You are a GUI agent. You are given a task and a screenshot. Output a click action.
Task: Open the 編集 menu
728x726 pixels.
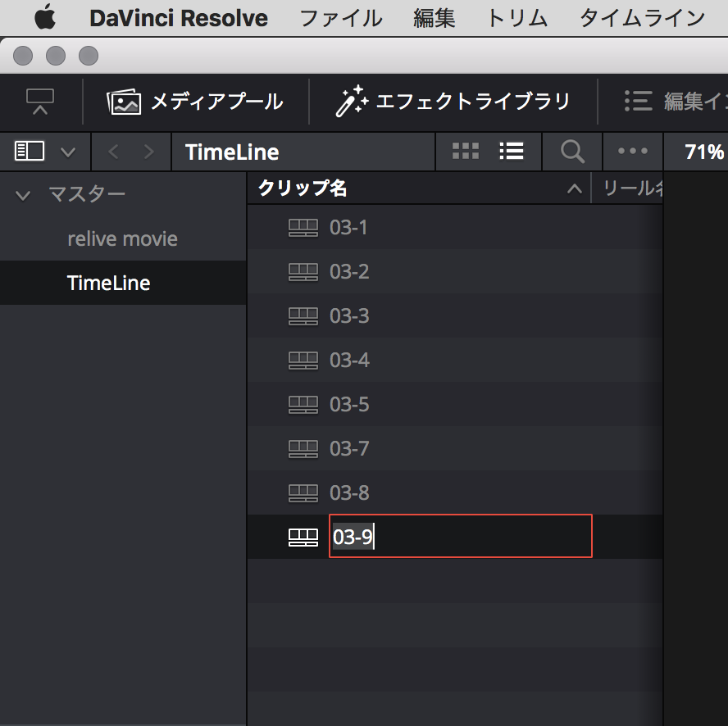point(435,19)
